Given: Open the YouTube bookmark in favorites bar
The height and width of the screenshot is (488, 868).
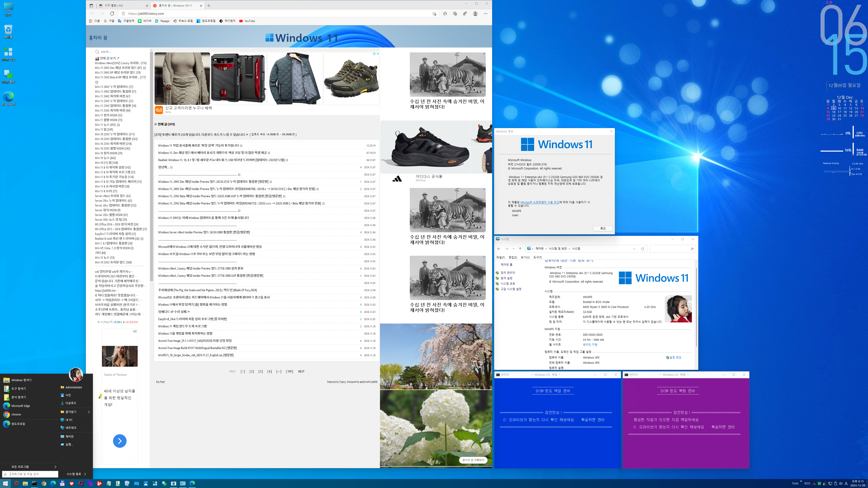Looking at the screenshot, I should point(247,21).
